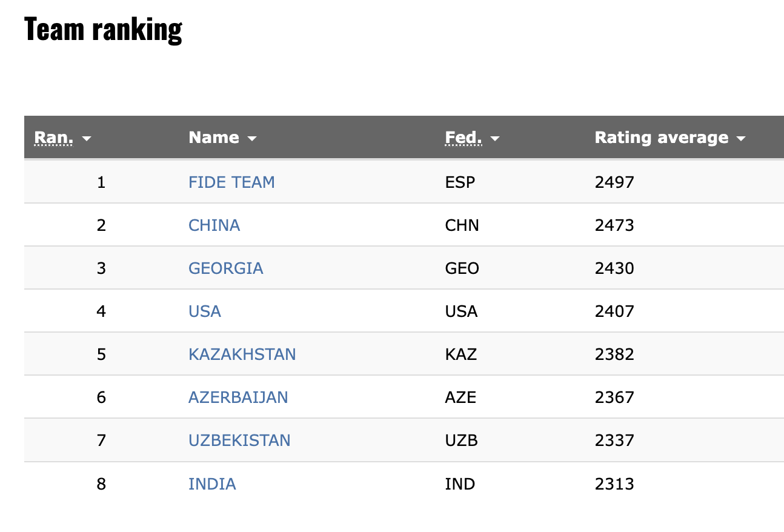784x532 pixels.
Task: Open the USA team page
Action: click(x=205, y=311)
